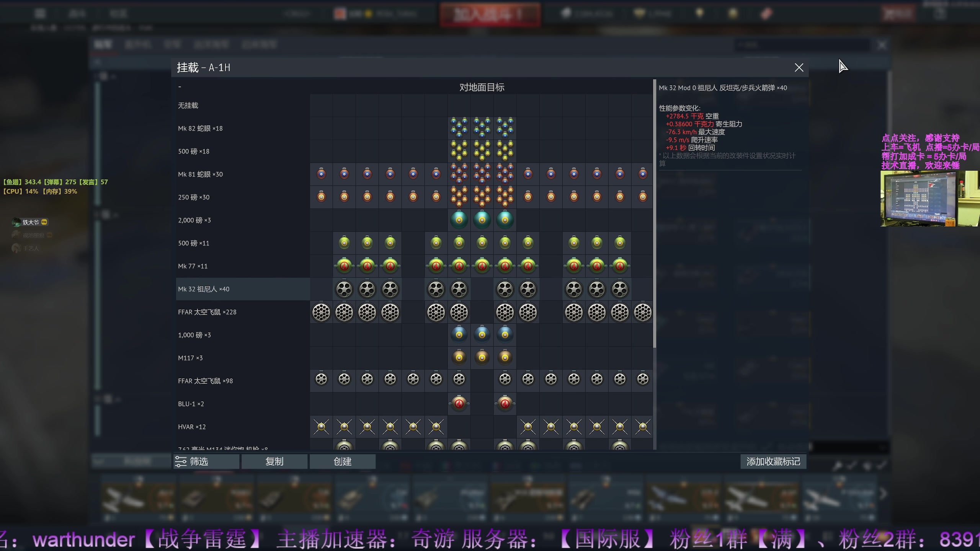Select rightmost Mk 82 蛇眼 ×18 bomb cluster icon
Image resolution: width=980 pixels, height=551 pixels.
505,128
